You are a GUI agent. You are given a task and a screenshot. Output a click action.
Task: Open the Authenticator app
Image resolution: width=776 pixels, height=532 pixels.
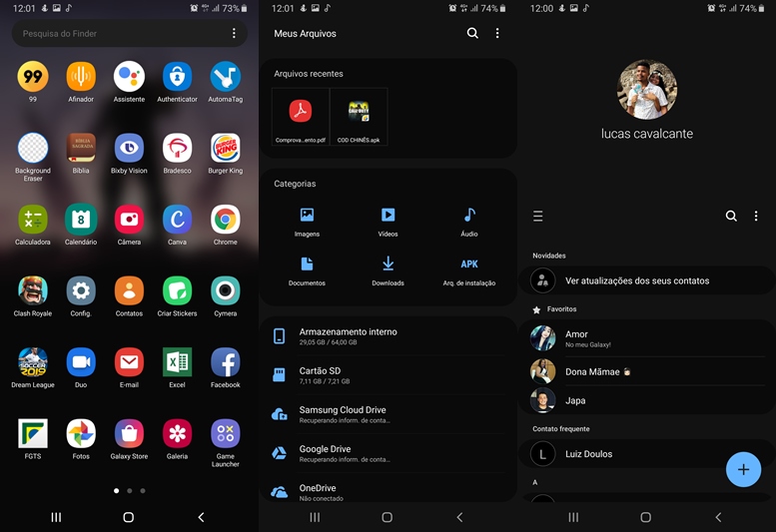177,77
